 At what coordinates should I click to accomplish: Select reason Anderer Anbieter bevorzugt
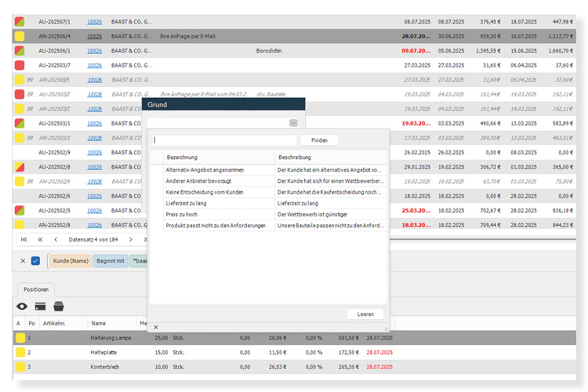pos(198,181)
